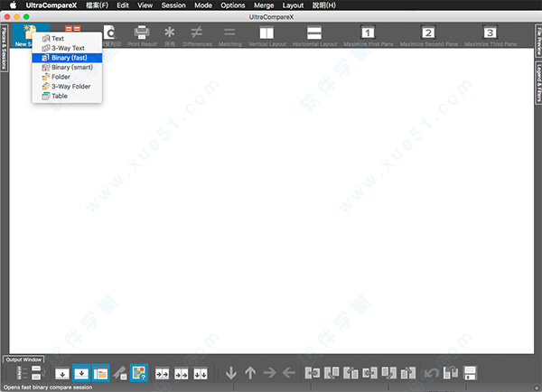Click the Print Result toolbar icon

click(x=141, y=36)
